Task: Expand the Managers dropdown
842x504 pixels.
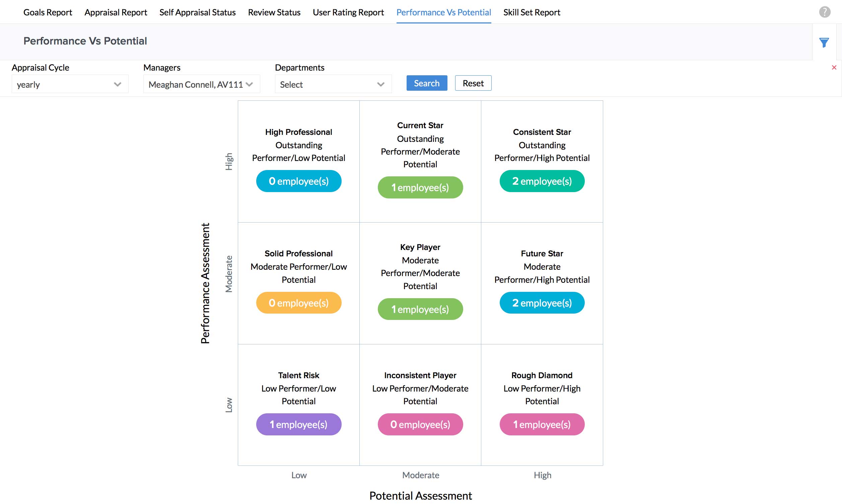Action: coord(201,84)
